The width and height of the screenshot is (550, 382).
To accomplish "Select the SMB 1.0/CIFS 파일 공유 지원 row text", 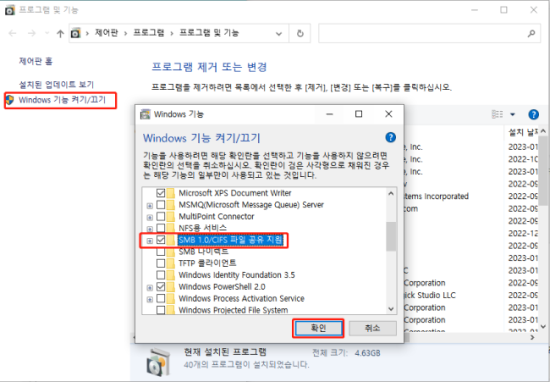I will tap(230, 240).
